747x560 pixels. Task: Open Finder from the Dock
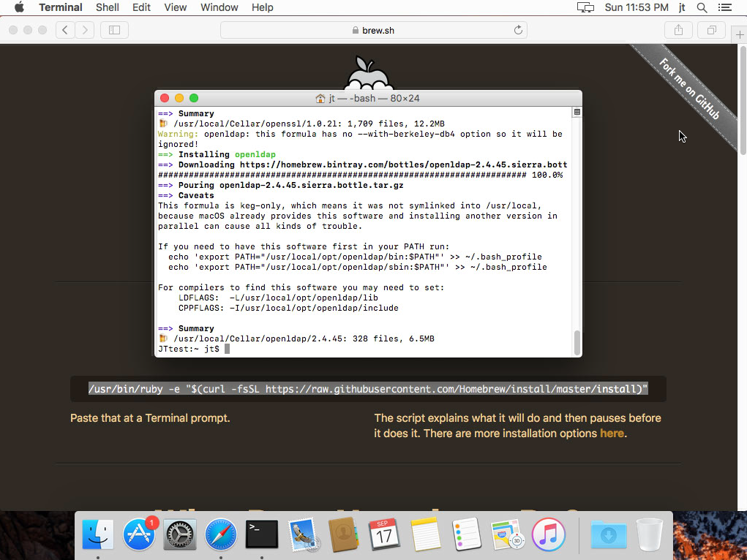click(x=98, y=534)
